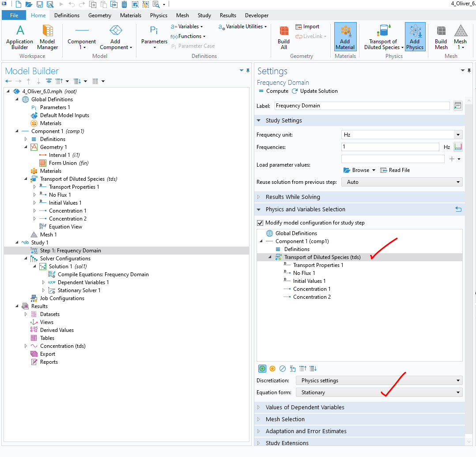The image size is (476, 457).
Task: Click the frequency range icon beside Hz
Action: coord(458,147)
